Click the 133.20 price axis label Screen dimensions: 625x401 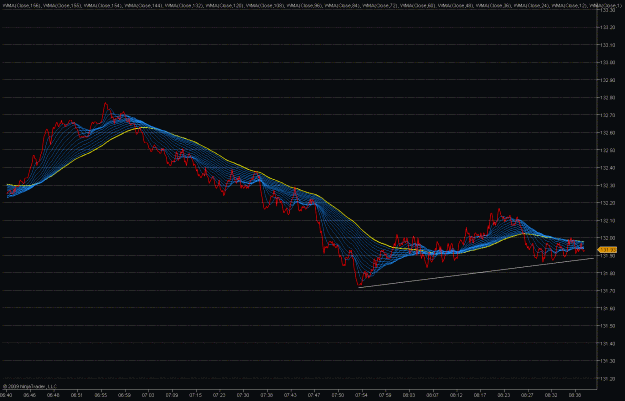tap(607, 28)
